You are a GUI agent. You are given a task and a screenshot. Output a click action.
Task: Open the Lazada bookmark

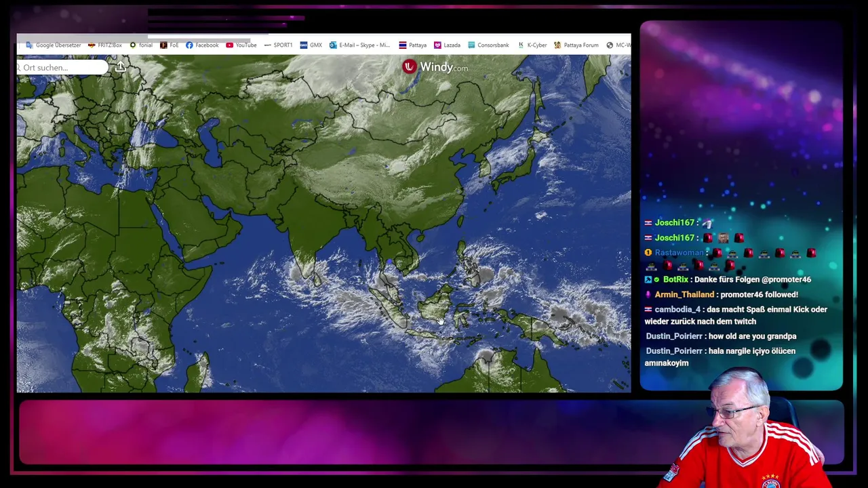point(447,45)
